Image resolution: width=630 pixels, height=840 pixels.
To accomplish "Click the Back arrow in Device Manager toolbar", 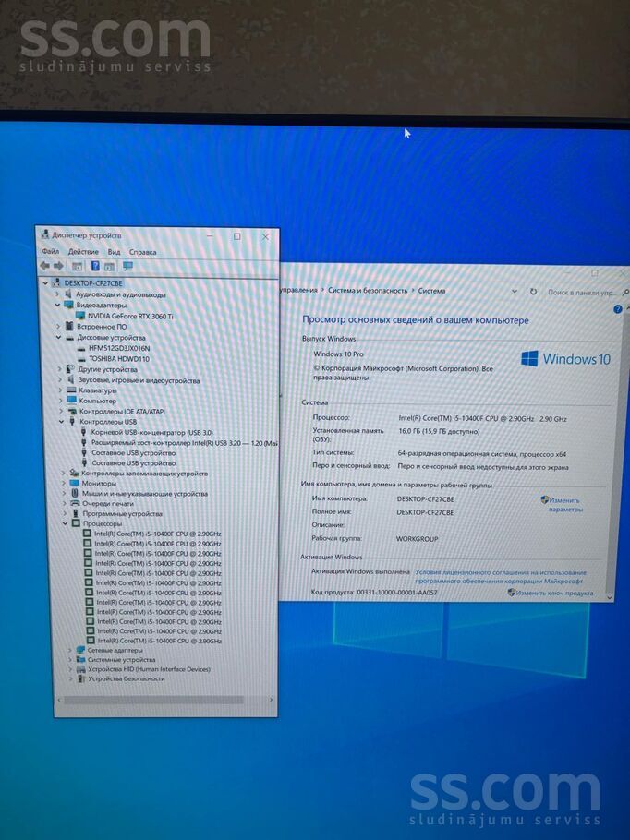I will (44, 266).
